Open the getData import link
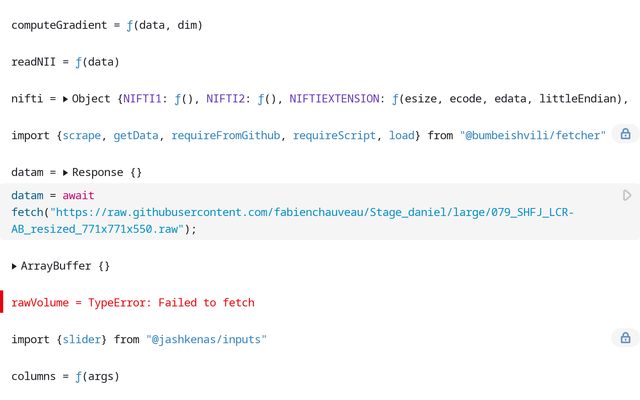The height and width of the screenshot is (400, 640). (x=136, y=136)
